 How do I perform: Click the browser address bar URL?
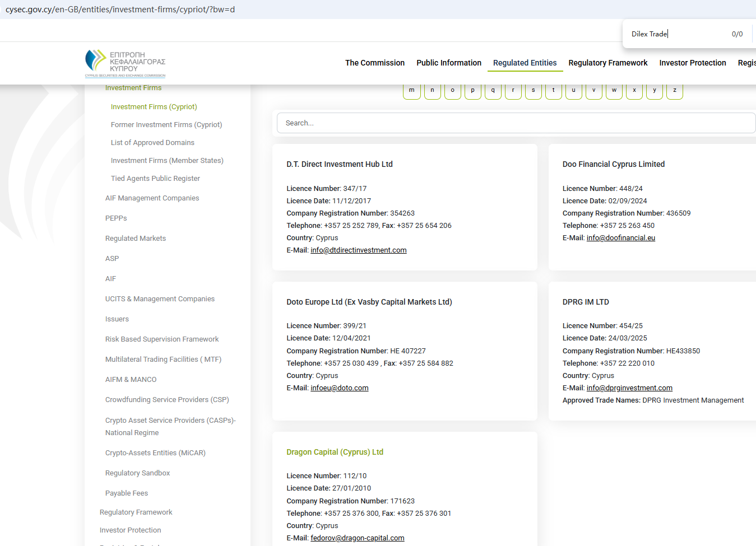[x=120, y=10]
